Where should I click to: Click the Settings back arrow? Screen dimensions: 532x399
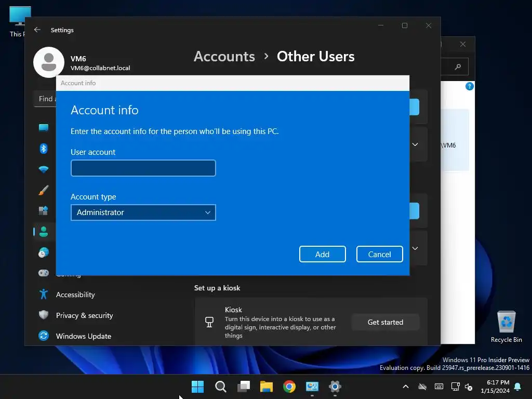tap(37, 30)
